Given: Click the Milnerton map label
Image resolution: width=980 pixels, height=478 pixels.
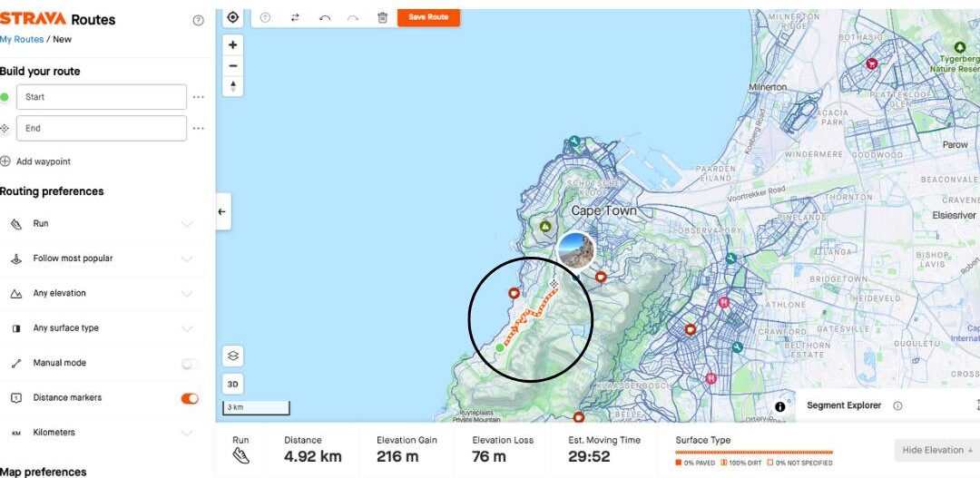Looking at the screenshot, I should tap(768, 87).
